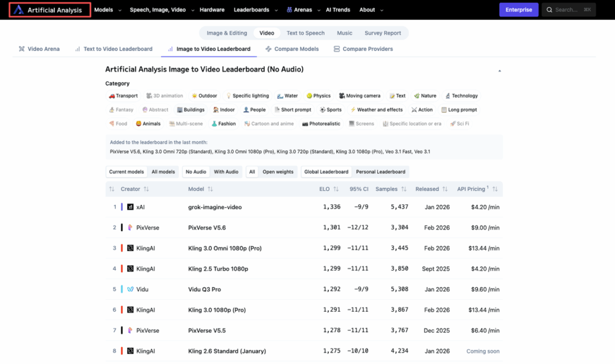Click the Compare Models sparkle icon
The image size is (615, 364).
tap(268, 49)
